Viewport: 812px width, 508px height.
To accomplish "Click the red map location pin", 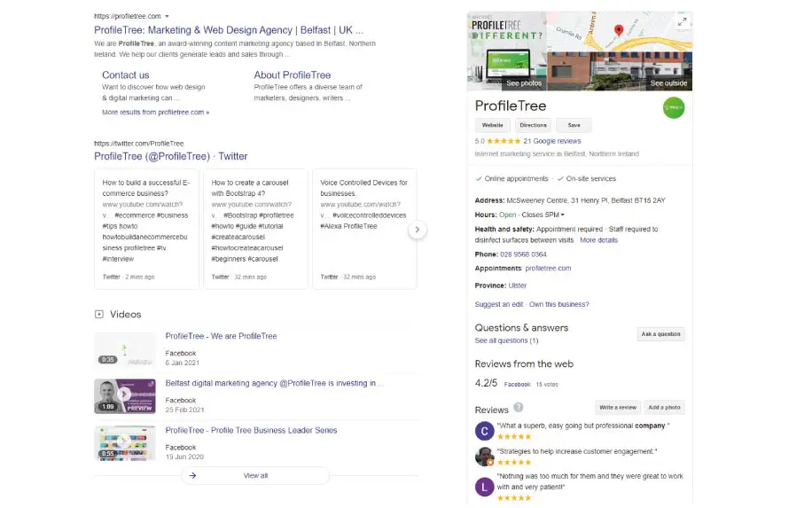I will pyautogui.click(x=619, y=30).
